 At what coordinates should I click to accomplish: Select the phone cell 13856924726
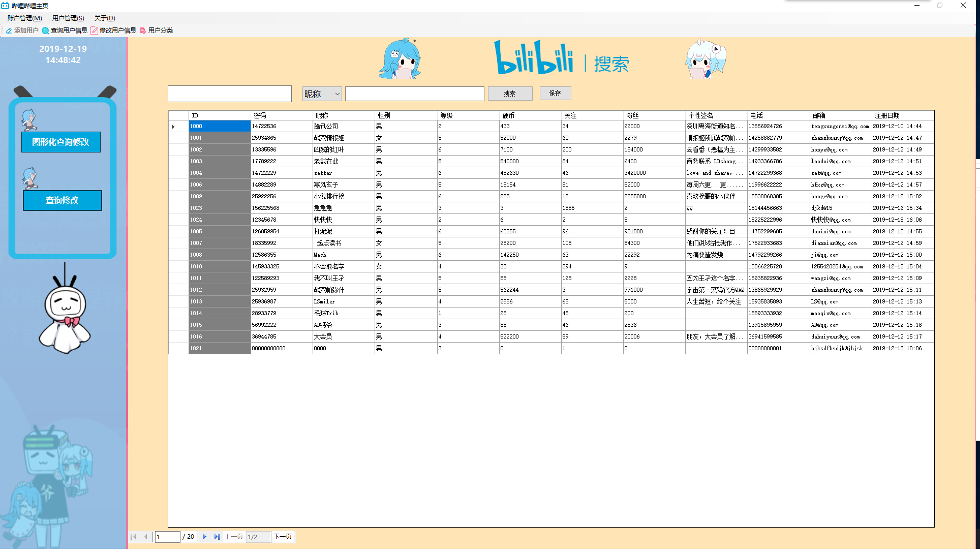pos(778,126)
